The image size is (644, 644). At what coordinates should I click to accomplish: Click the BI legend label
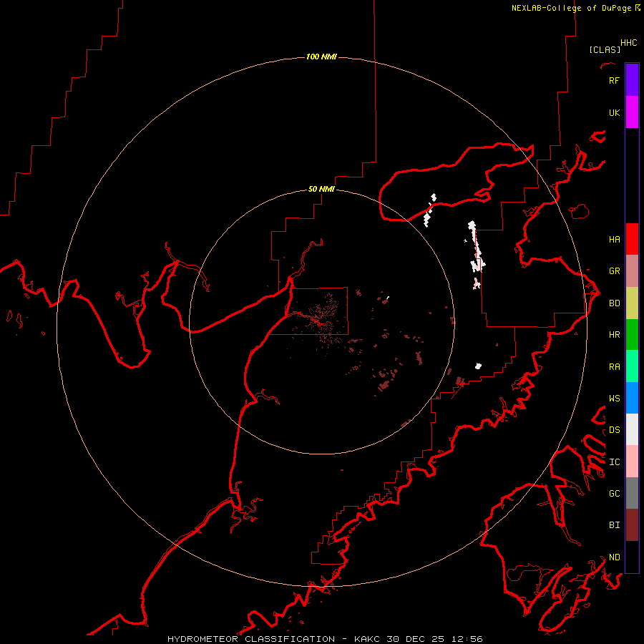(x=614, y=525)
